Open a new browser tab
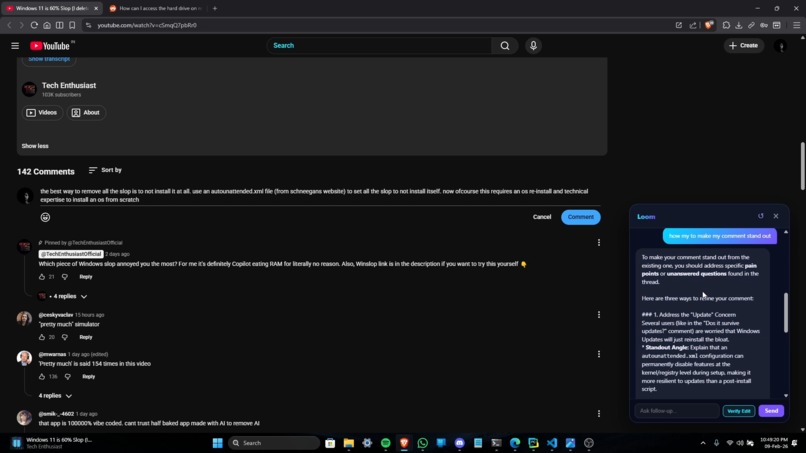Screen dimensions: 806x453 [x=215, y=8]
